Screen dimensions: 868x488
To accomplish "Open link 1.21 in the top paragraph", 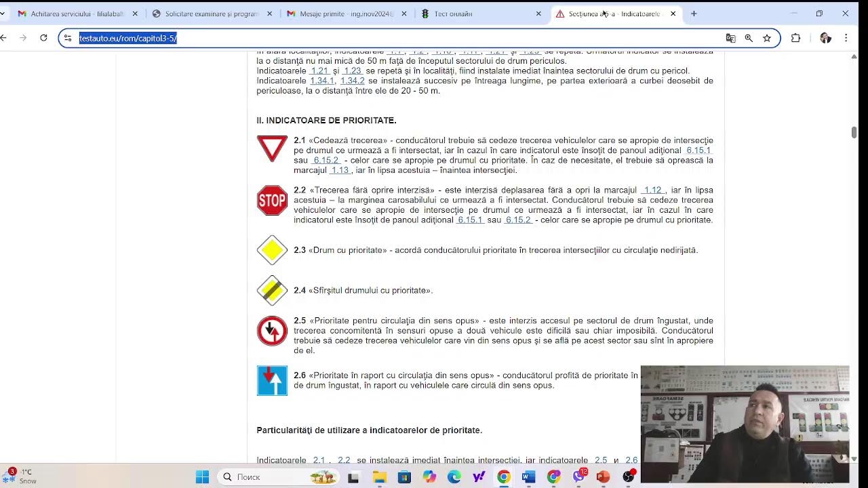I will [x=319, y=70].
